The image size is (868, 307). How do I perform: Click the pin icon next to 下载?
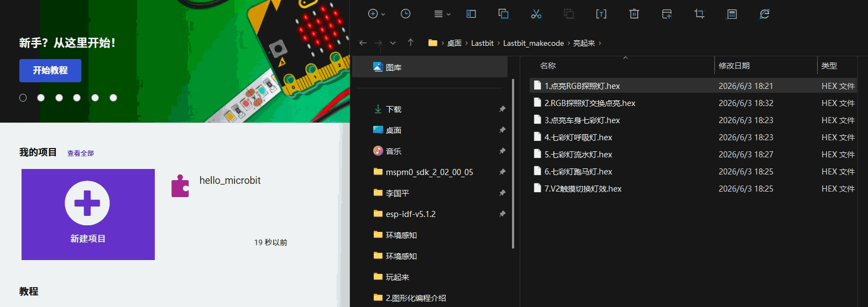[502, 109]
